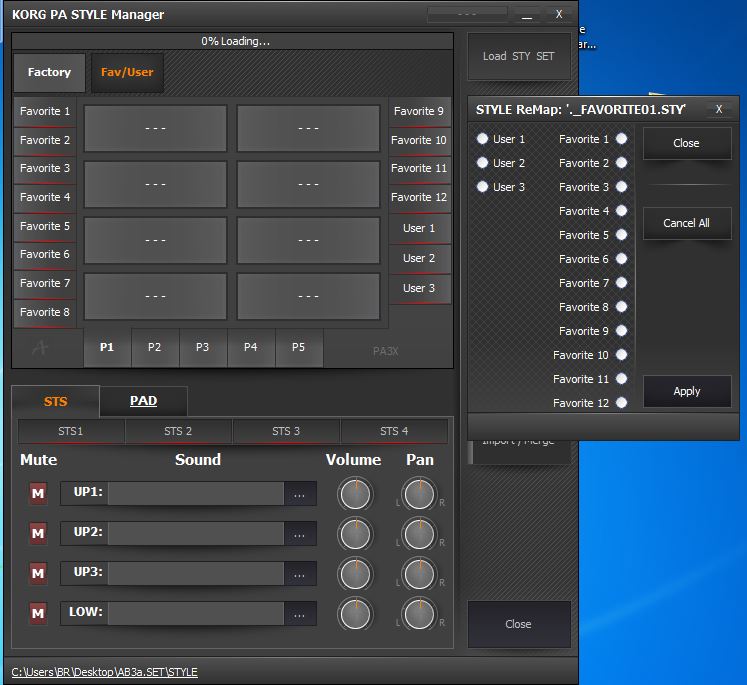Select User 1 radio in ReMap

(x=483, y=139)
